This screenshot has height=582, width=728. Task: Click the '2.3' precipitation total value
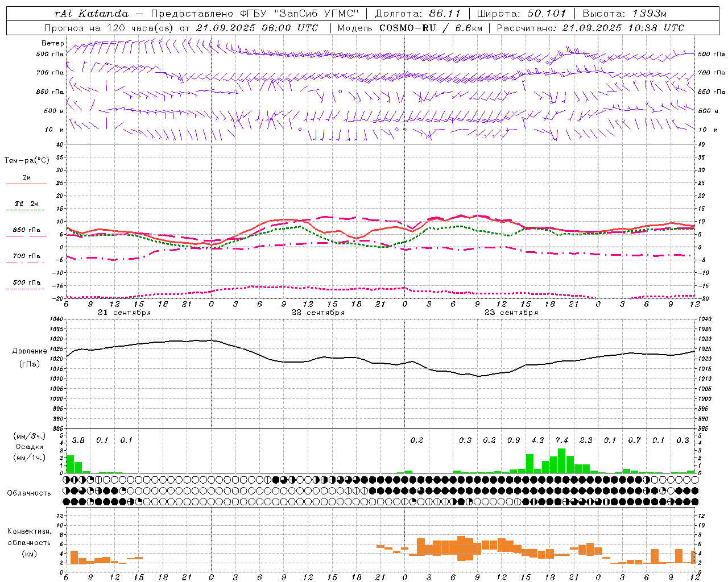[x=586, y=440]
